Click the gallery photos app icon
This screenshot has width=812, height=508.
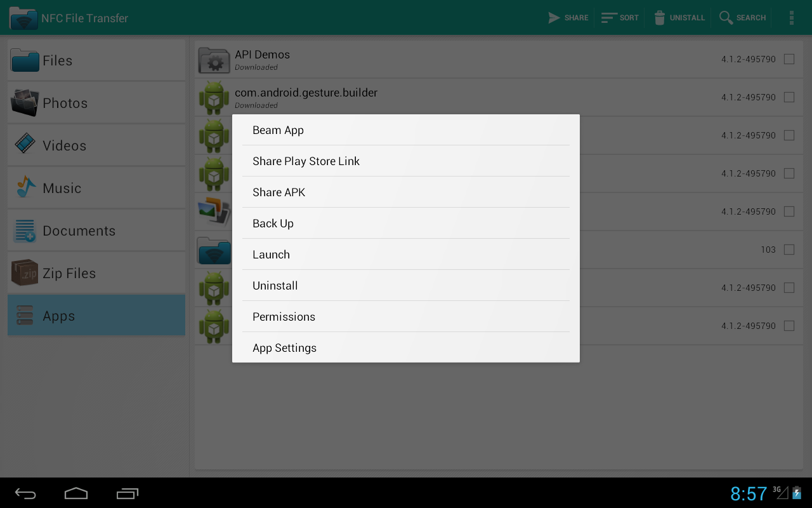click(214, 212)
